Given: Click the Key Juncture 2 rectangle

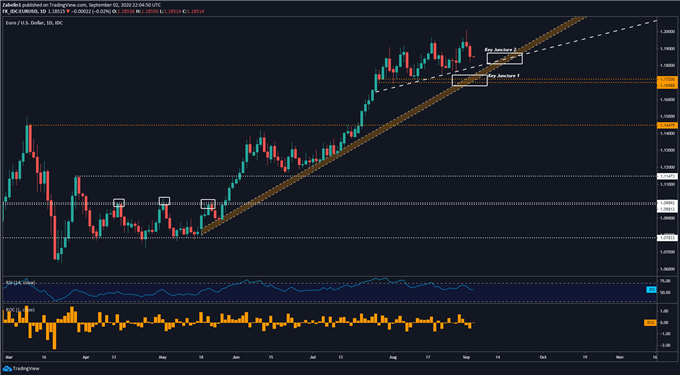Looking at the screenshot, I should 505,59.
